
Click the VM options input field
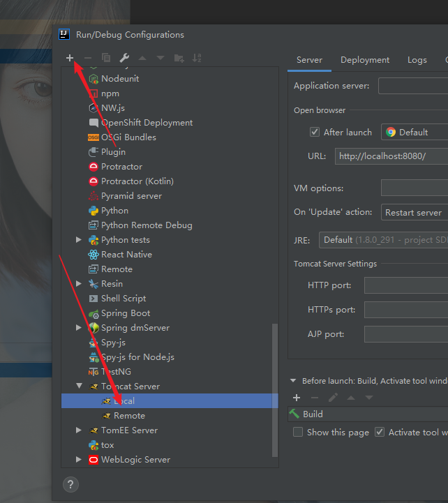[x=415, y=188]
